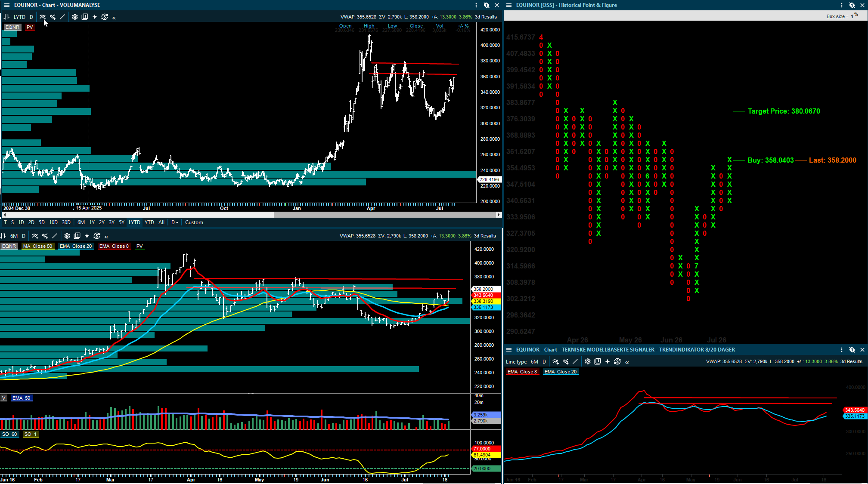Open settings gear in the TRENDINDIKATOR toolbar
868x484 pixels.
coord(588,362)
